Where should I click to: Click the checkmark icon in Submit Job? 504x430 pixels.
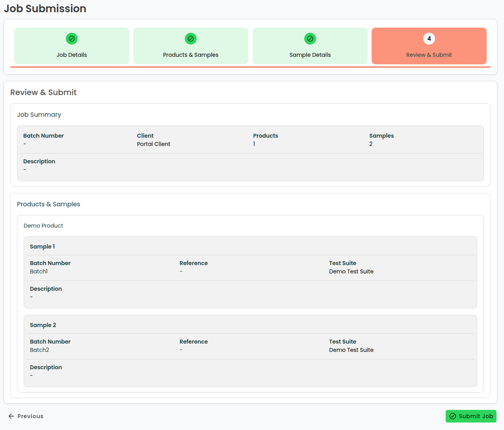click(453, 416)
